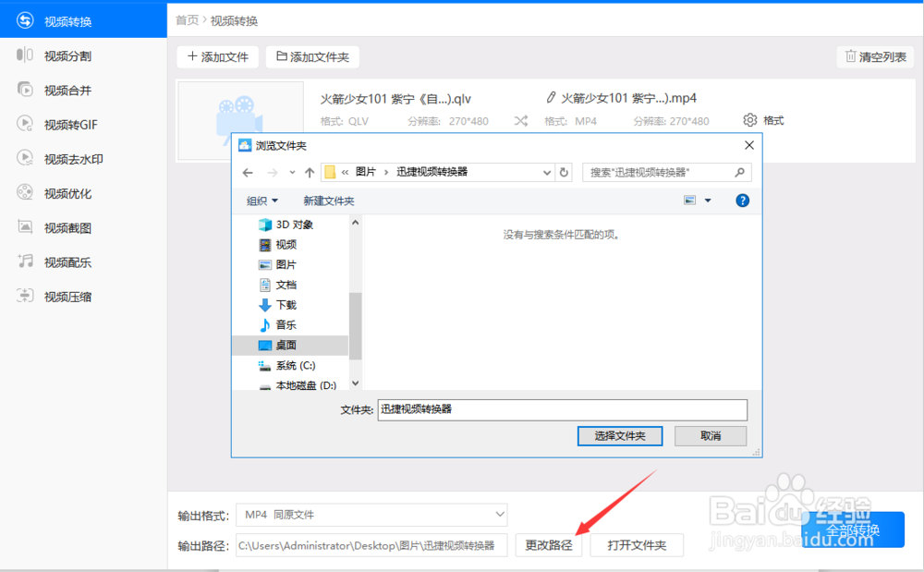This screenshot has height=572, width=924.
Task: Click the 选择文件夹 button
Action: [x=620, y=436]
